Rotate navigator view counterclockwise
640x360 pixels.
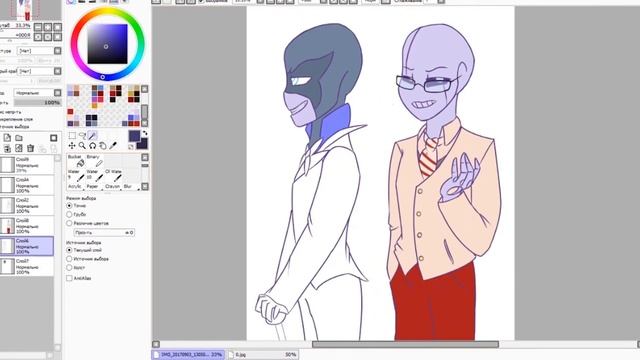coord(38,37)
